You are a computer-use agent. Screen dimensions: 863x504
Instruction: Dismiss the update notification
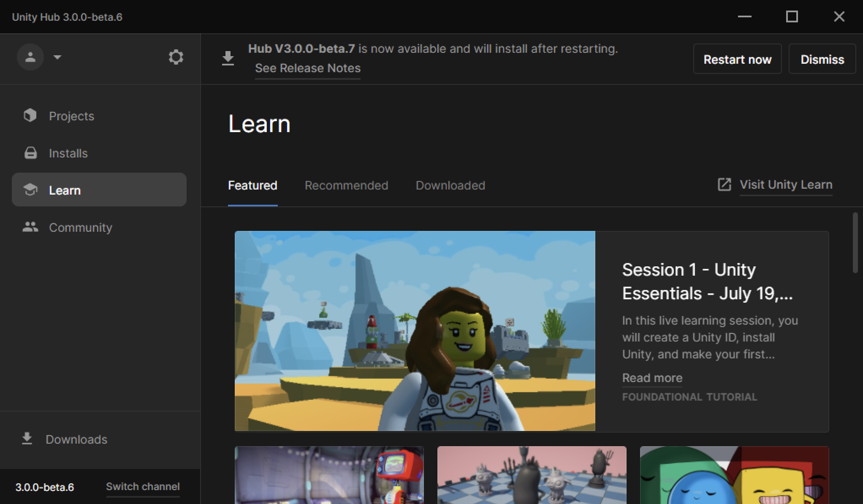tap(822, 59)
